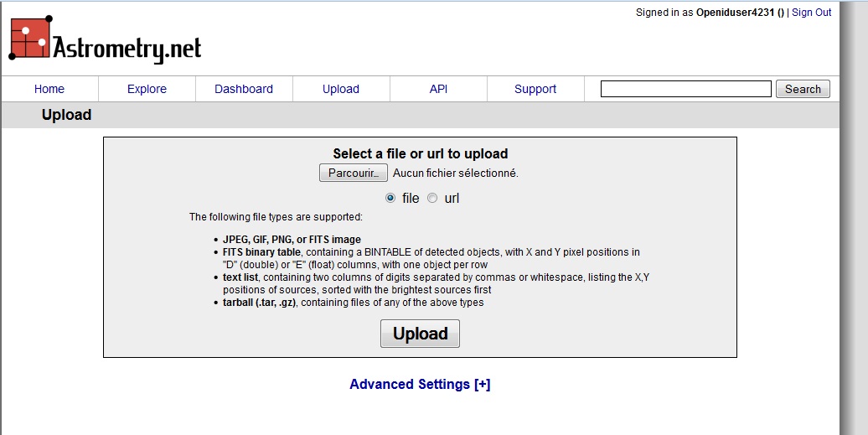Expand Advanced Settings [+]
Screen dimensions: 868x435
point(420,384)
